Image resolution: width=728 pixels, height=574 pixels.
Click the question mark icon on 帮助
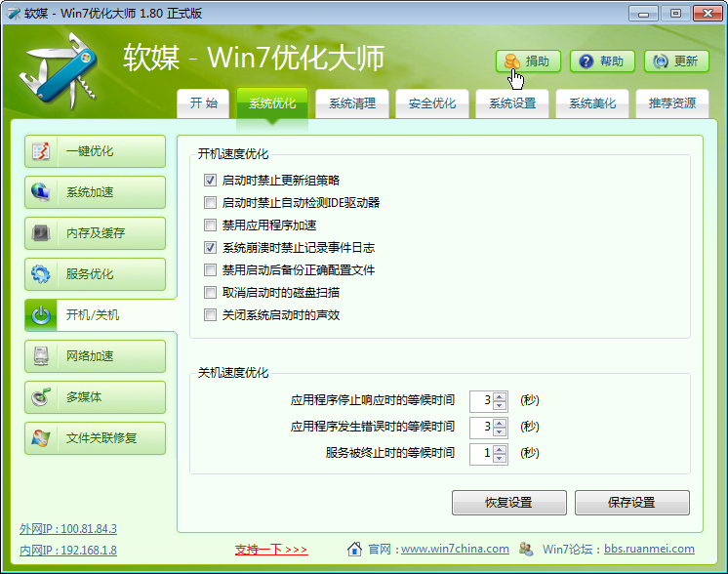pyautogui.click(x=586, y=61)
